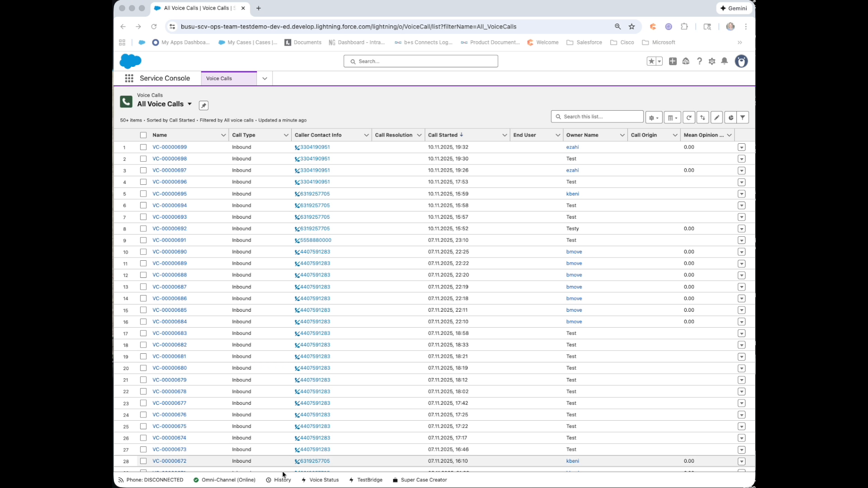Viewport: 868px width, 488px height.
Task: Pin the All Voice Calls list view
Action: pyautogui.click(x=203, y=104)
